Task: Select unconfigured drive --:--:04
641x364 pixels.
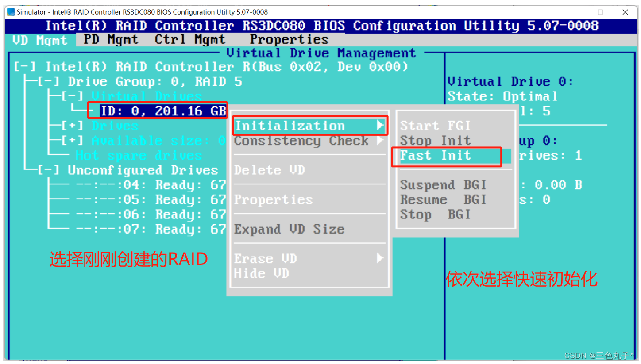Action: [x=151, y=185]
